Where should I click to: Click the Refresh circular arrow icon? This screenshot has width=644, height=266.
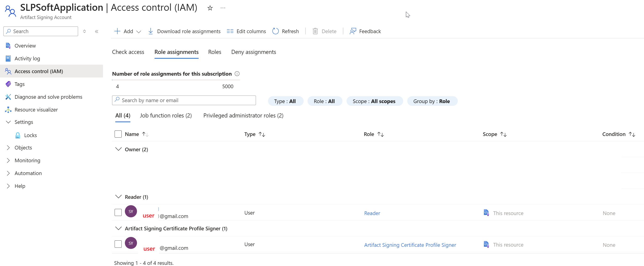tap(276, 31)
